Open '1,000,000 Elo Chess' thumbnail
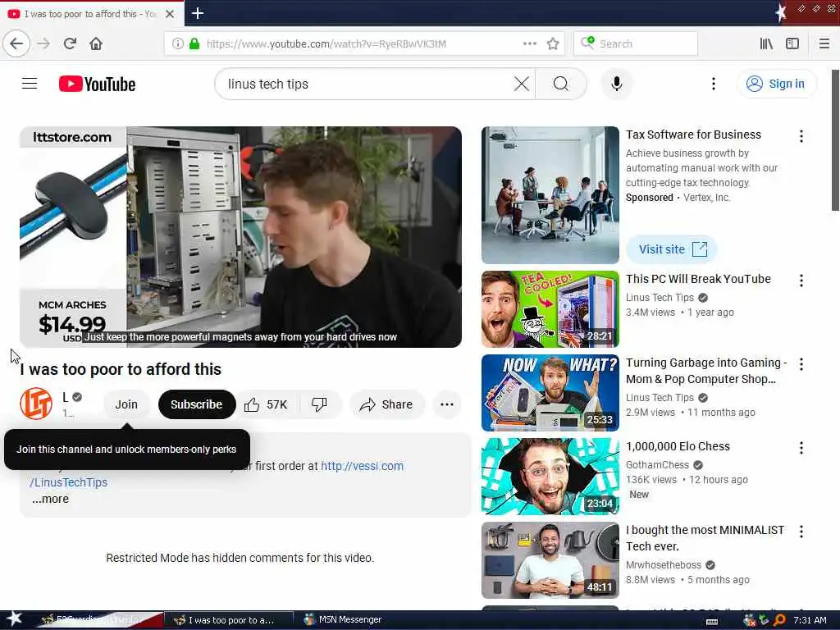The width and height of the screenshot is (840, 630). tap(550, 477)
